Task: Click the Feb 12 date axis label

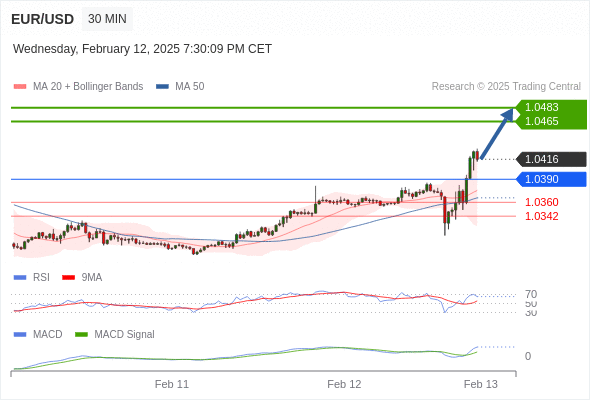Action: click(x=344, y=384)
